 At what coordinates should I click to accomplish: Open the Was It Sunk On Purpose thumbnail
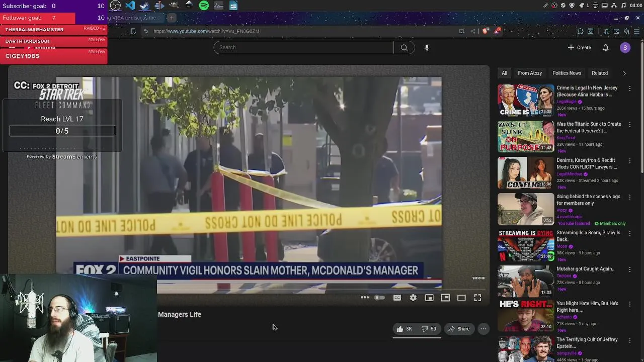525,136
